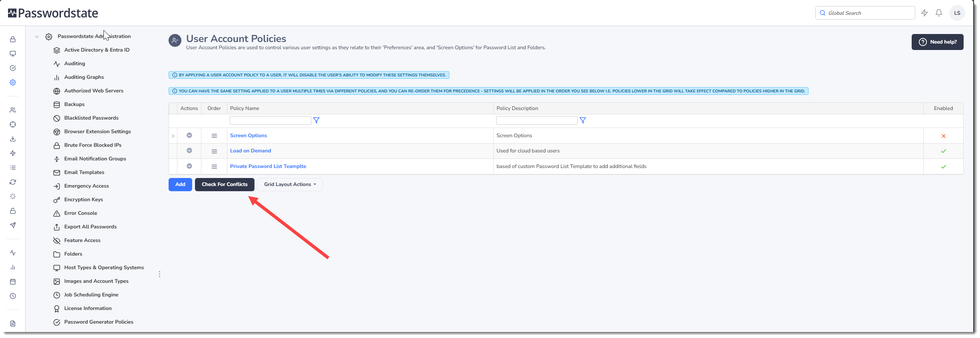Open the Load on Demand policy link
This screenshot has width=980, height=338.
pos(250,151)
